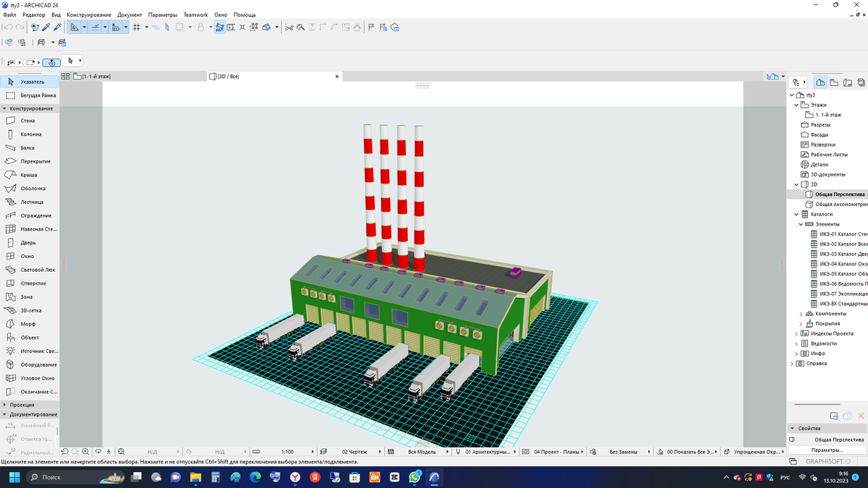Screen dimensions: 868x488
Task: Open the Конструирование menu
Action: tap(89, 14)
